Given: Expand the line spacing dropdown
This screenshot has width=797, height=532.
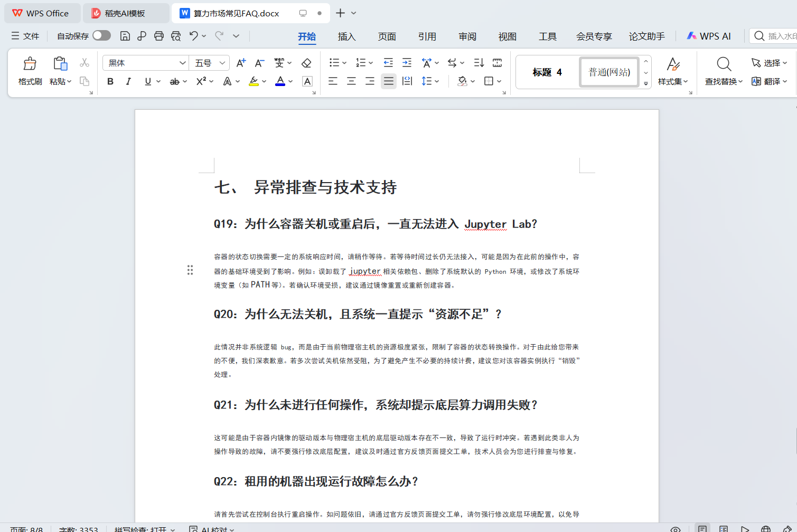Looking at the screenshot, I should tap(437, 81).
